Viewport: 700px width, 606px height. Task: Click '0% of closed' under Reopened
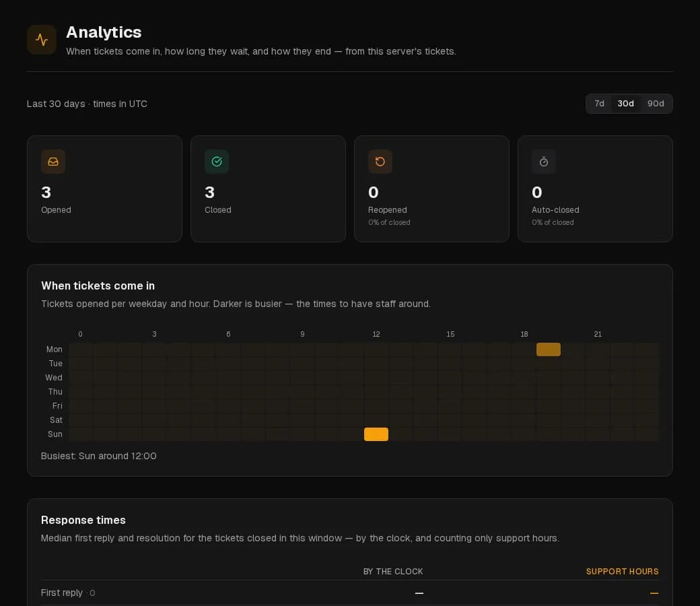(x=389, y=222)
